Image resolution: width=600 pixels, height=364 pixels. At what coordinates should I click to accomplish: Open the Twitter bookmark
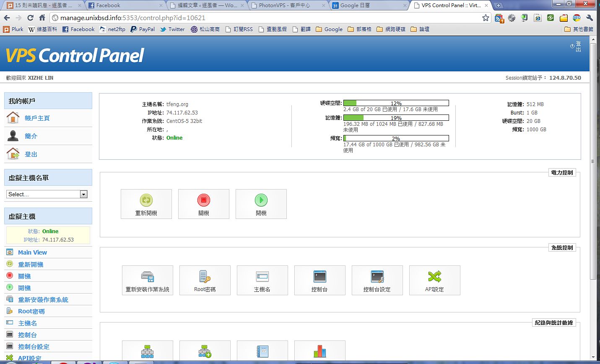pyautogui.click(x=172, y=29)
